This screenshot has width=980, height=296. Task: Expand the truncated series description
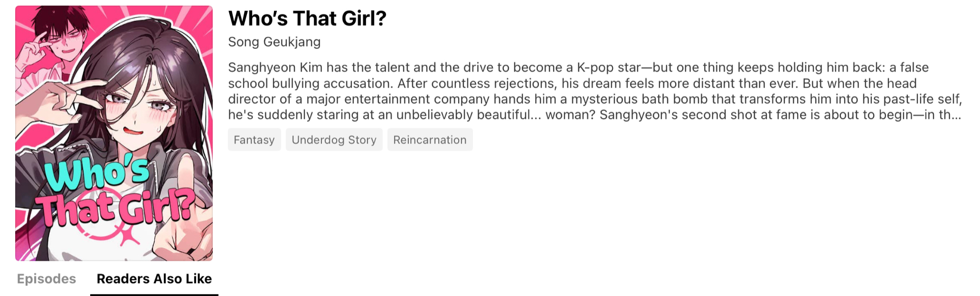point(955,115)
